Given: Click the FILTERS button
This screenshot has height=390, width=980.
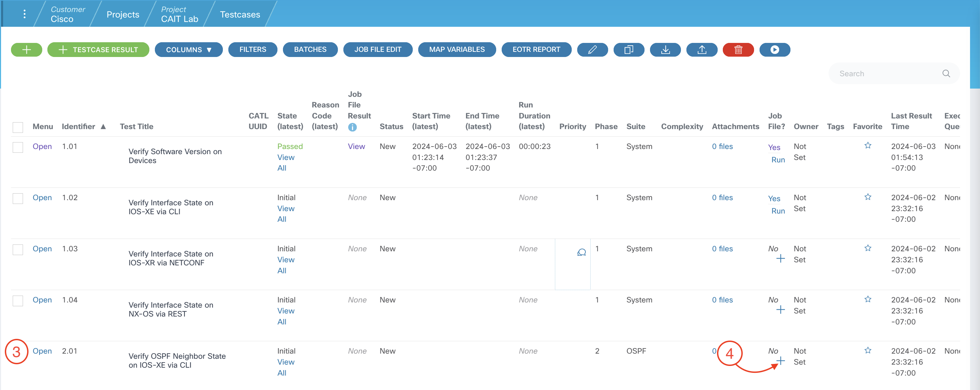Looking at the screenshot, I should click(x=253, y=49).
